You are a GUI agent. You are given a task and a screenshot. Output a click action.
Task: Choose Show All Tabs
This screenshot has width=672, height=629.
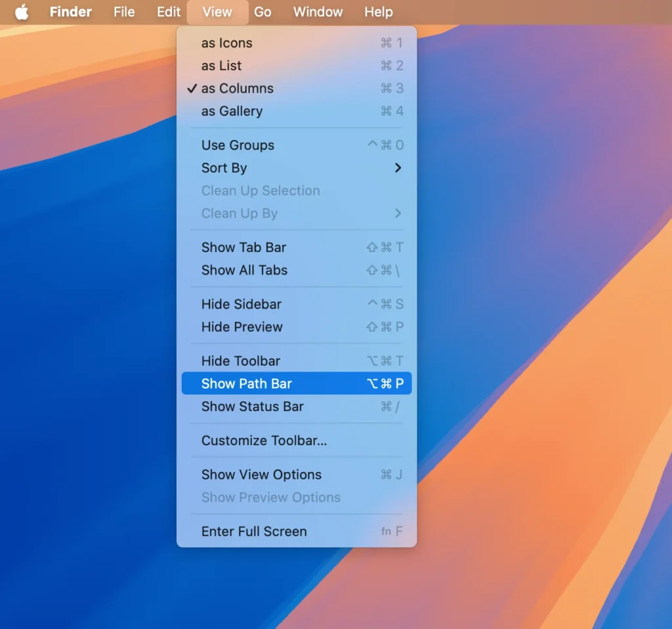click(297, 270)
